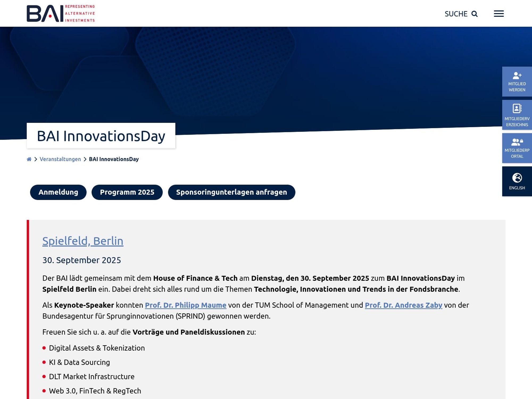
Task: Click 'DLT Market Infrastructure' list item
Action: (x=92, y=377)
